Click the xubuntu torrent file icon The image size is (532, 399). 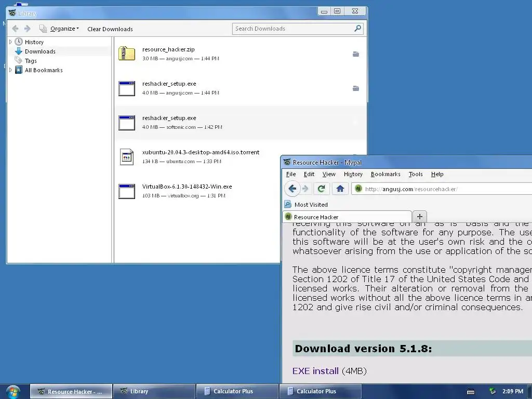pos(127,157)
